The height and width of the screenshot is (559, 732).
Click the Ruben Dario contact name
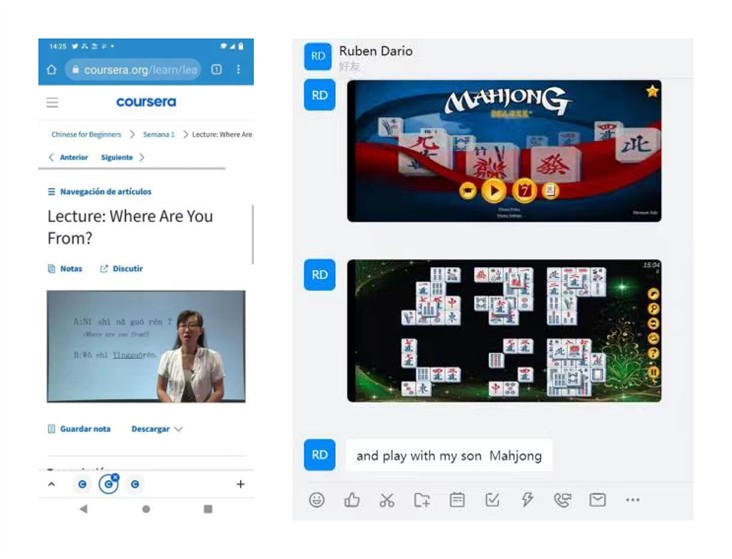click(x=376, y=51)
